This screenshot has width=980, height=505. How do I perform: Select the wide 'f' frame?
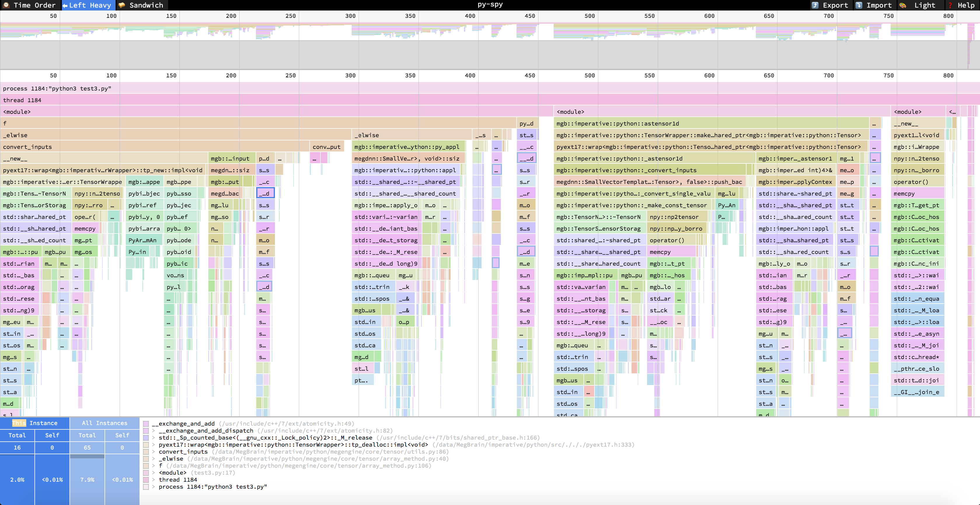tap(258, 123)
